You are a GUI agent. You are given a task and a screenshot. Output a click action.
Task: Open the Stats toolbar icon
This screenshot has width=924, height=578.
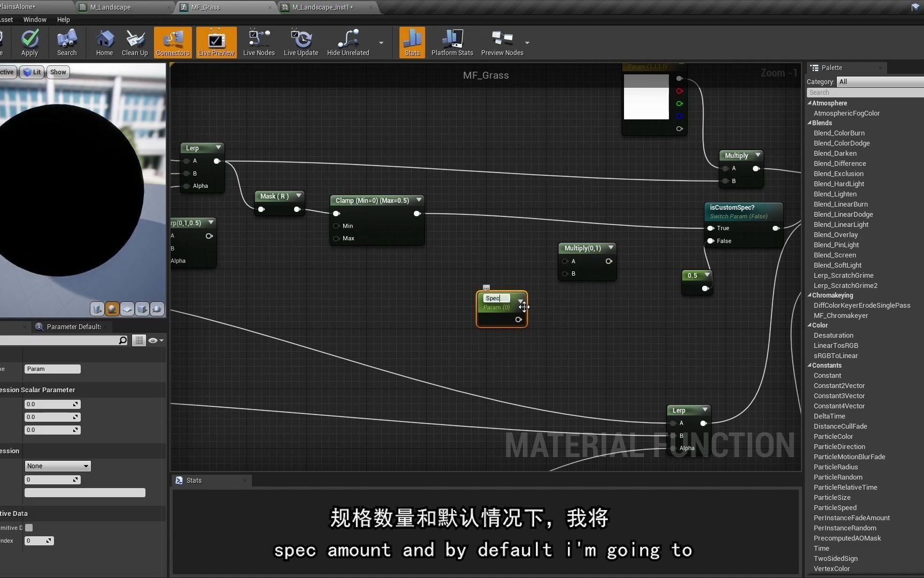(412, 43)
